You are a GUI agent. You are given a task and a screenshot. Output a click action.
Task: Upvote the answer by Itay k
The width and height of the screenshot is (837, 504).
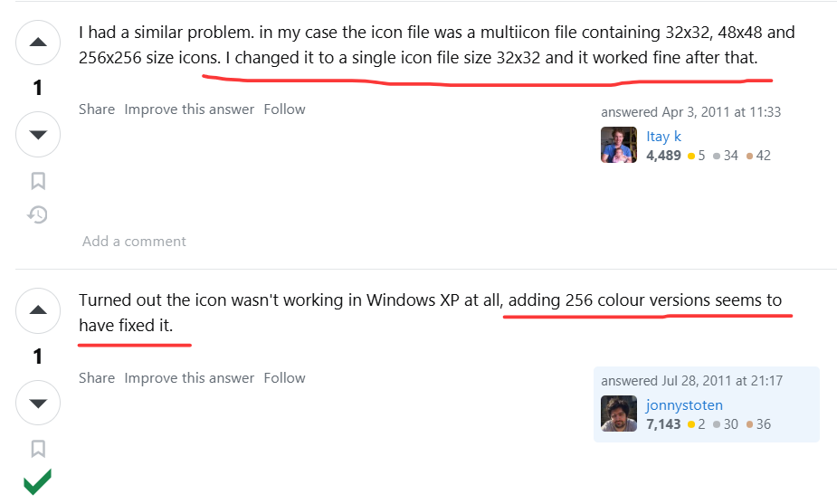click(x=38, y=43)
